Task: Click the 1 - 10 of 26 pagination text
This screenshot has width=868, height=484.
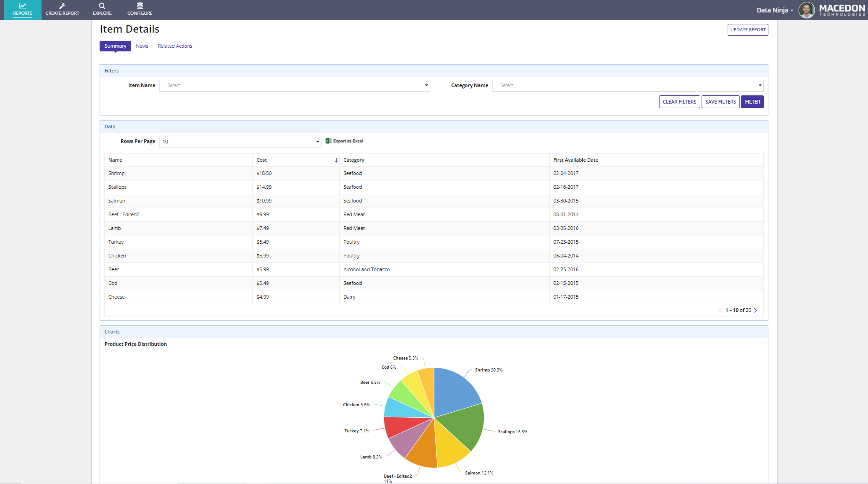Action: coord(738,310)
